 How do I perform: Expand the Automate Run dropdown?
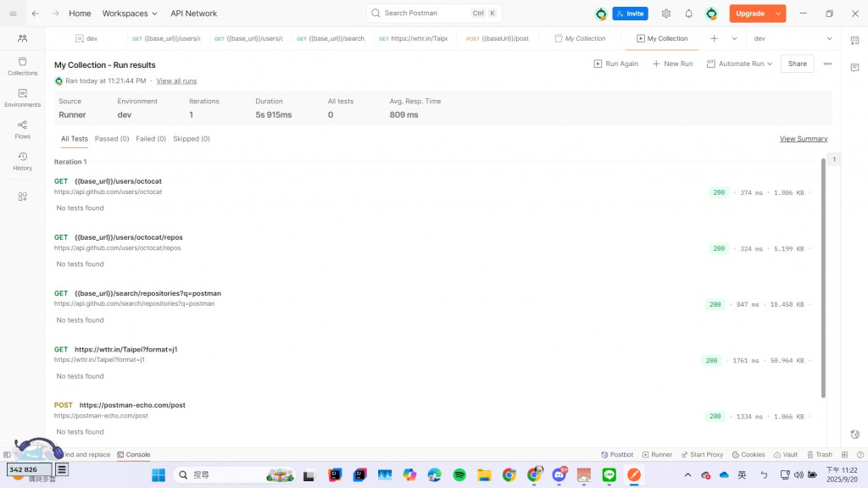(x=739, y=64)
